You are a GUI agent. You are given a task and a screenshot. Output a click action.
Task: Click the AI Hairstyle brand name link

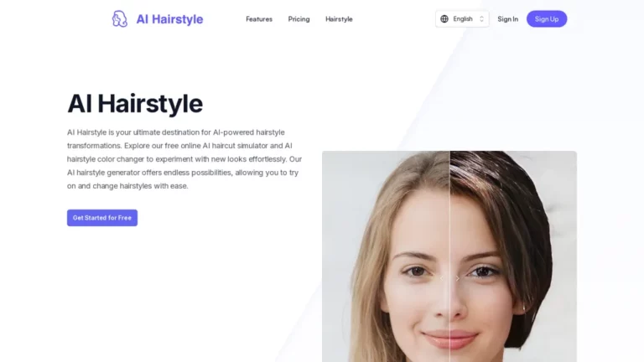pyautogui.click(x=169, y=19)
